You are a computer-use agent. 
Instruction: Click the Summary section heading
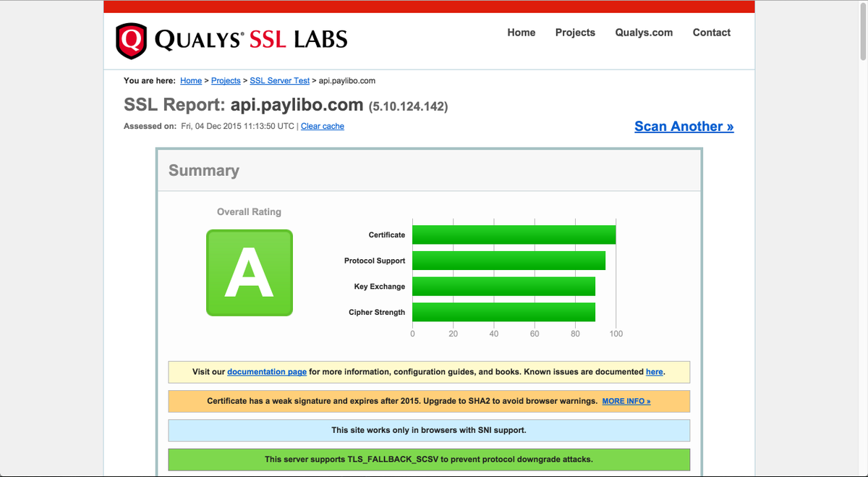(204, 171)
